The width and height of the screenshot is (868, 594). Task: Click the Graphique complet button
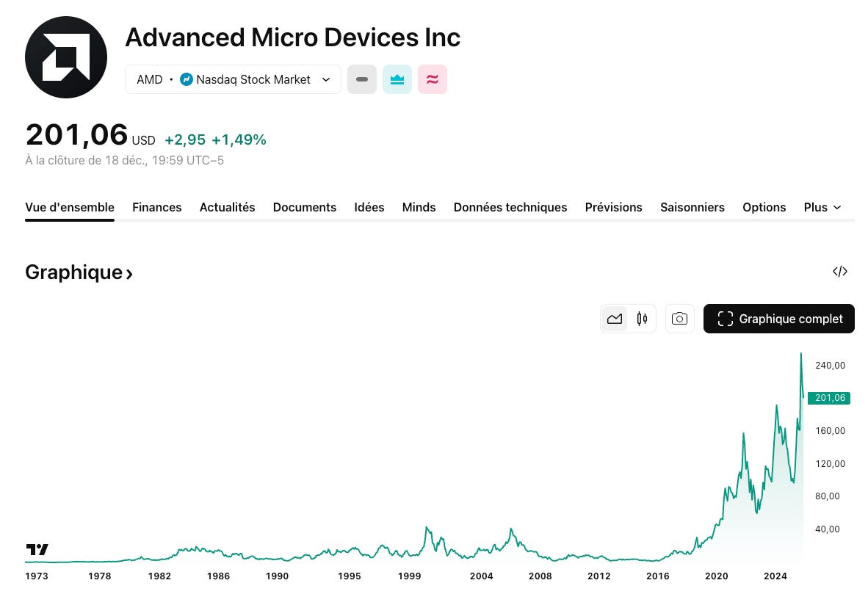(778, 319)
